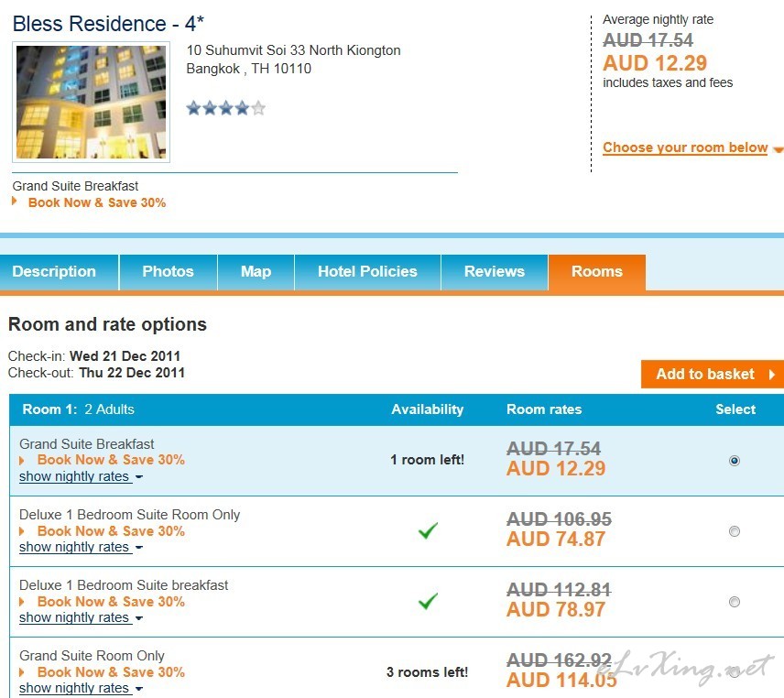Click orange triangle in Grand Suite Room Only row
784x698 pixels.
coord(23,671)
